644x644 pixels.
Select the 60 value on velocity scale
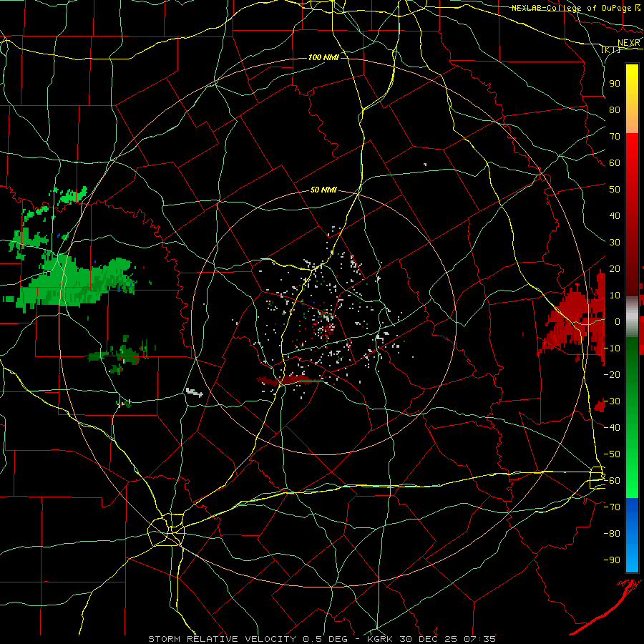coord(615,162)
